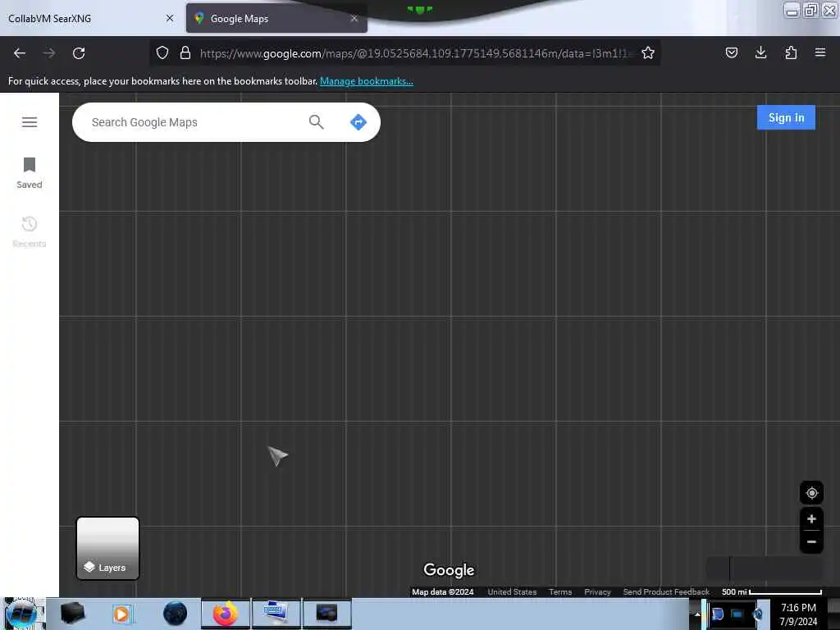Open the Firefox application menu
The height and width of the screenshot is (630, 840).
click(x=820, y=52)
